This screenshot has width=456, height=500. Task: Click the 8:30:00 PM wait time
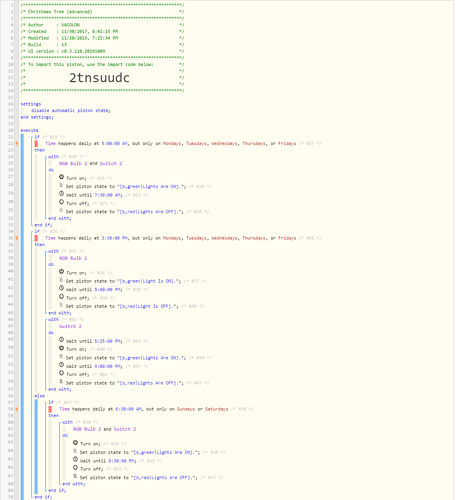tap(122, 461)
